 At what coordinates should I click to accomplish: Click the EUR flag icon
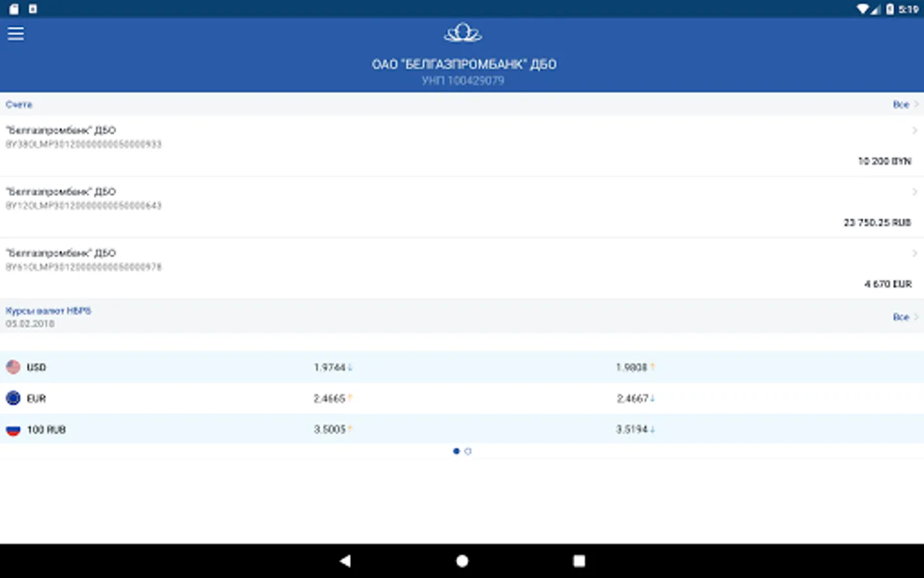pos(13,398)
